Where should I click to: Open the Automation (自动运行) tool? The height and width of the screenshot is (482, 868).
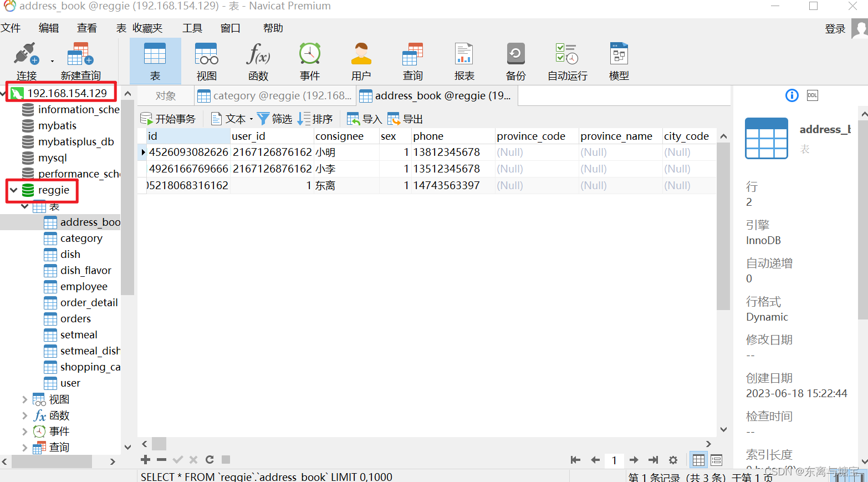click(x=567, y=62)
